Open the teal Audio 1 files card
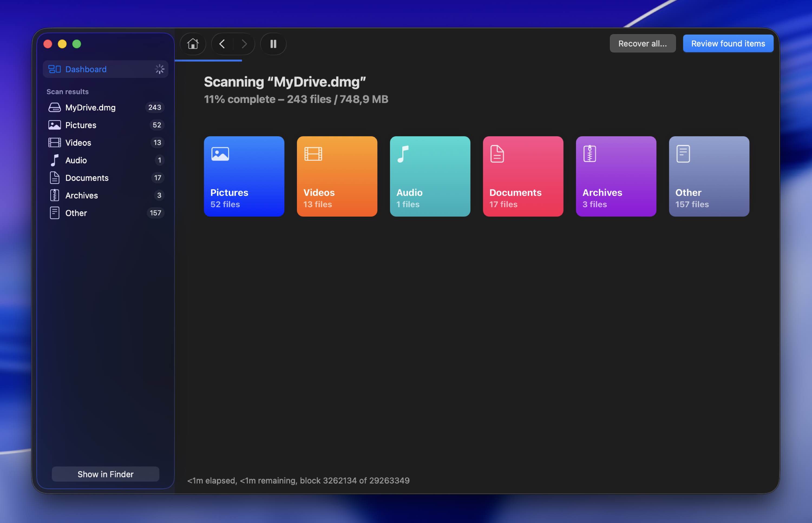Screen dimensions: 812x523 [430, 176]
